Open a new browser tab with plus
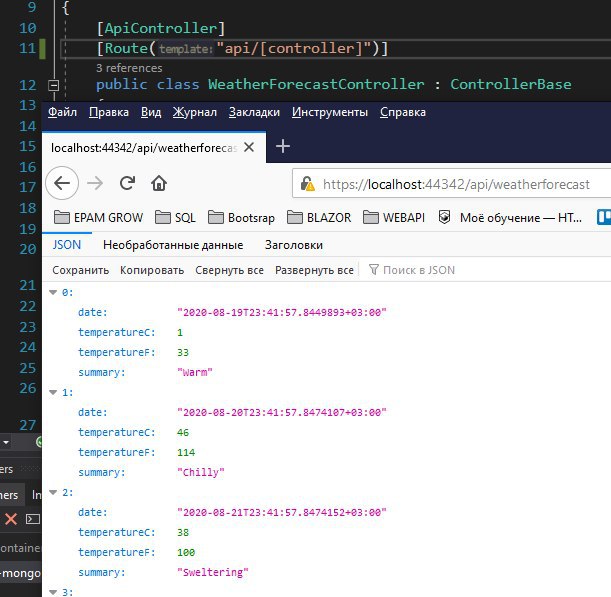This screenshot has height=597, width=611. [x=283, y=147]
